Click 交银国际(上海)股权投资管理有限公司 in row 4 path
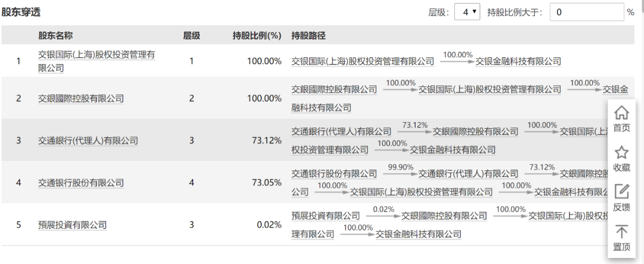Image resolution: width=644 pixels, height=264 pixels. [421, 192]
